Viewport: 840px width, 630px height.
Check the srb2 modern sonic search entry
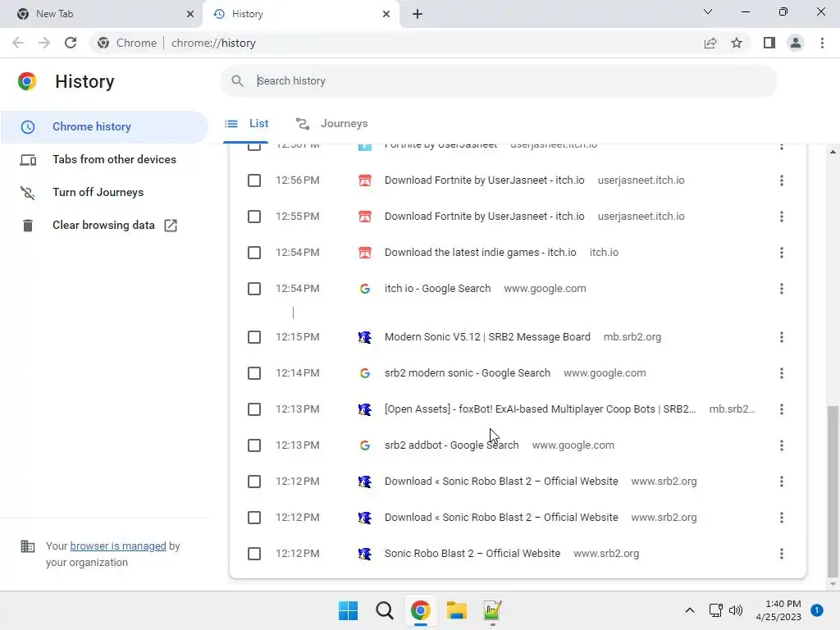(x=254, y=373)
